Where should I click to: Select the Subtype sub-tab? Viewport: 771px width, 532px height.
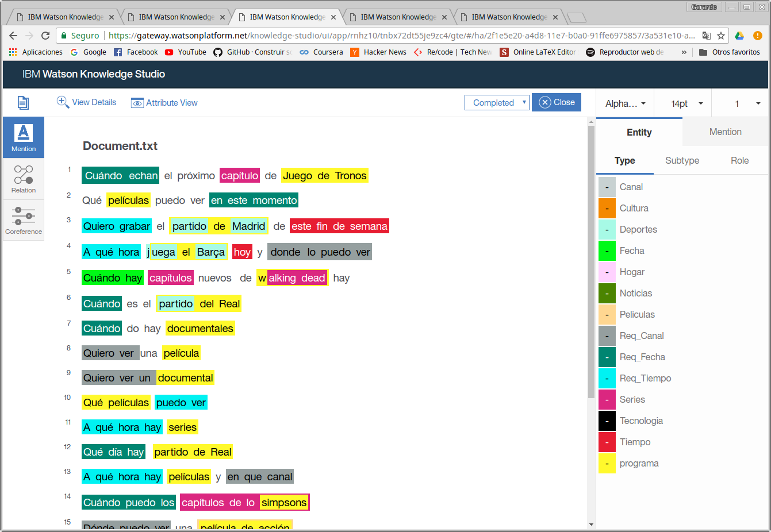tap(682, 160)
